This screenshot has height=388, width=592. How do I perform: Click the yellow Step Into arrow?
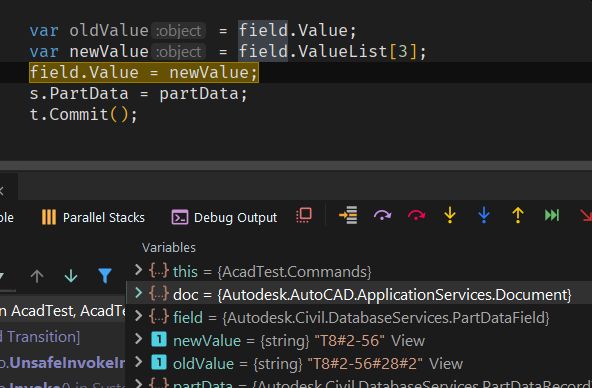pyautogui.click(x=450, y=216)
